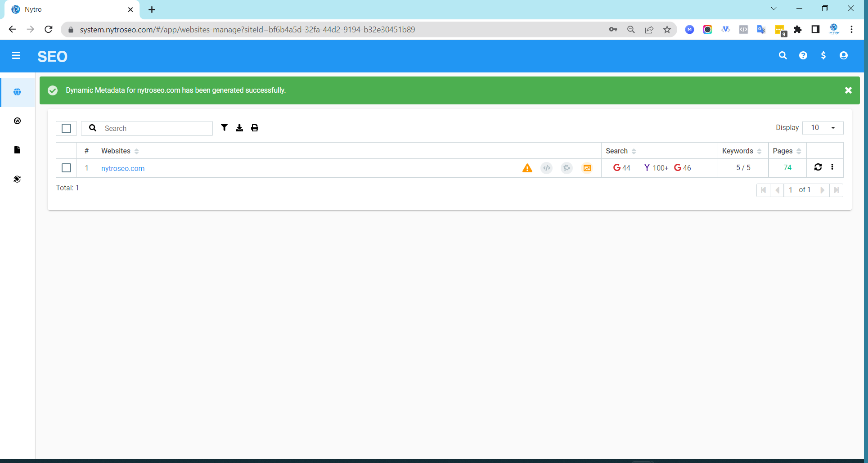Open the Display rows count dropdown
Viewport: 868px width, 463px height.
click(823, 128)
